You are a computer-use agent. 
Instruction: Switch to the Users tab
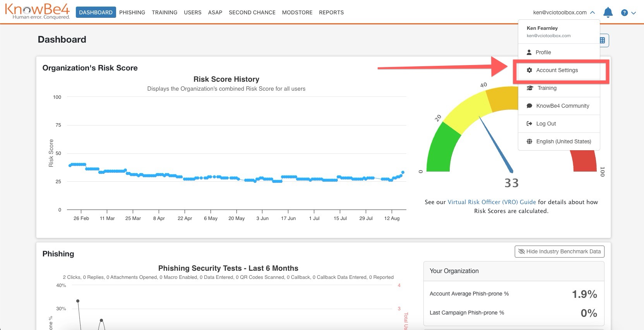193,12
